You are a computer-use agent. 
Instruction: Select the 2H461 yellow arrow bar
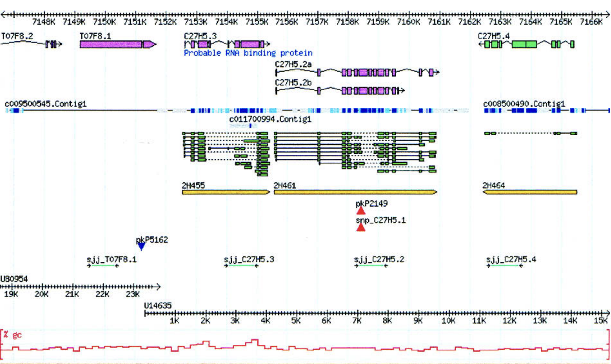[x=355, y=192]
